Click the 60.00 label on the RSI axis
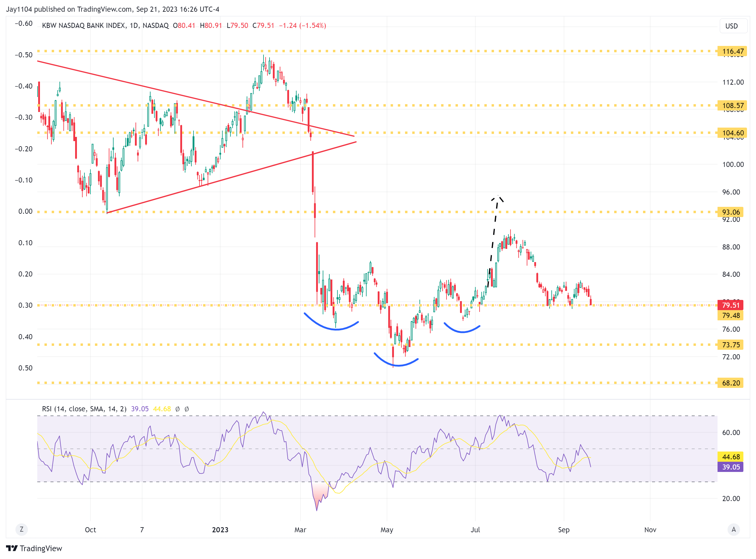The image size is (756, 559). click(731, 432)
